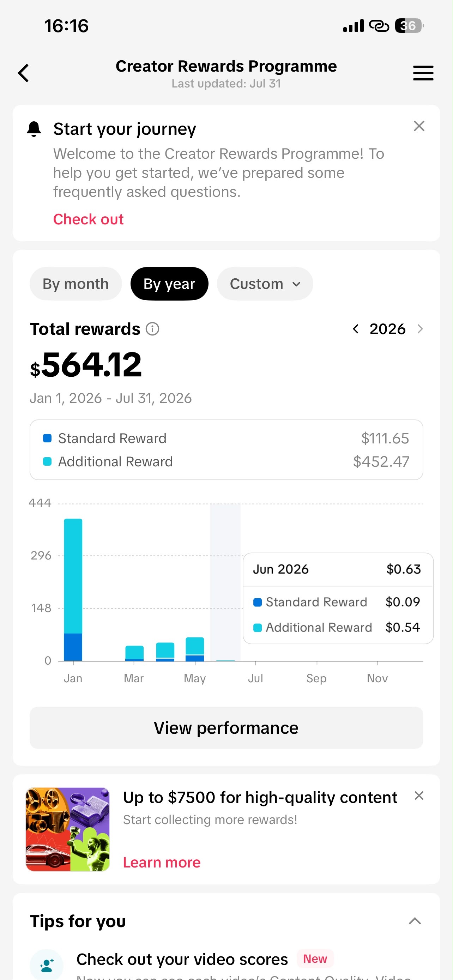
Task: Open the Custom date range dropdown
Action: coord(265,284)
